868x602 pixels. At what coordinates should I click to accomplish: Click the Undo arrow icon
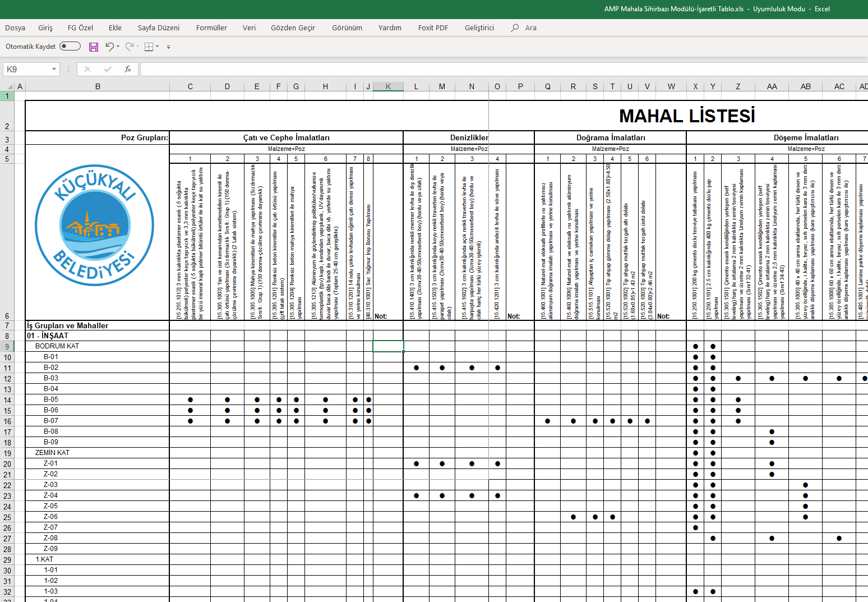[x=109, y=47]
